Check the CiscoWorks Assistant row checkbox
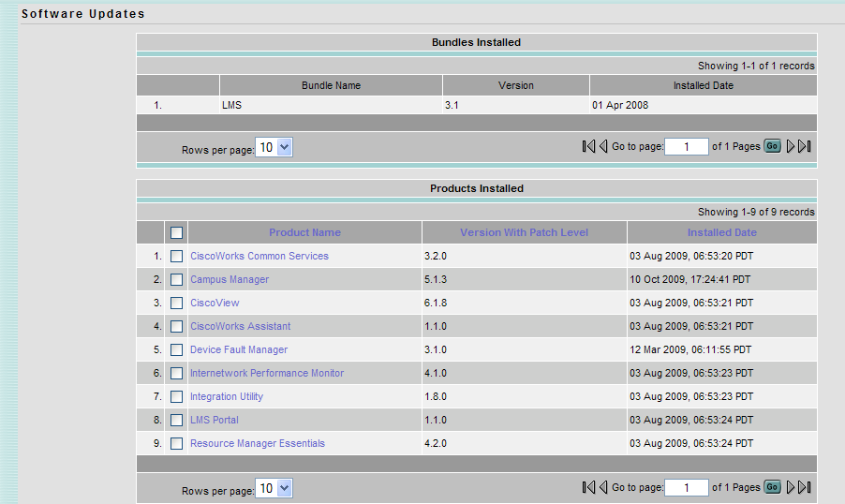Viewport: 845px width, 504px height. (176, 327)
